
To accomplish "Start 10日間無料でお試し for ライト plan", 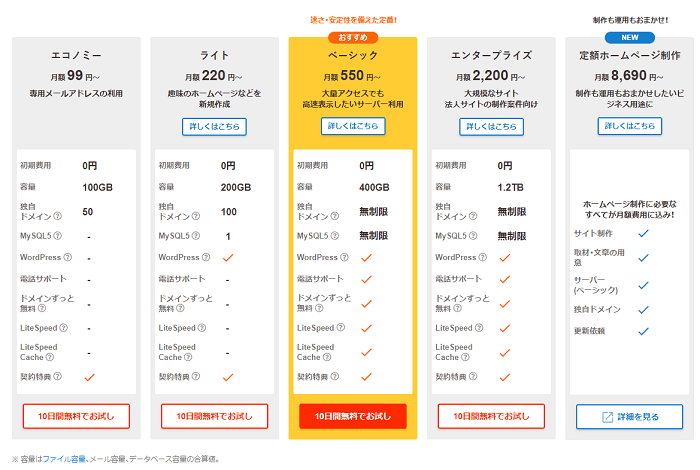I will 215,416.
